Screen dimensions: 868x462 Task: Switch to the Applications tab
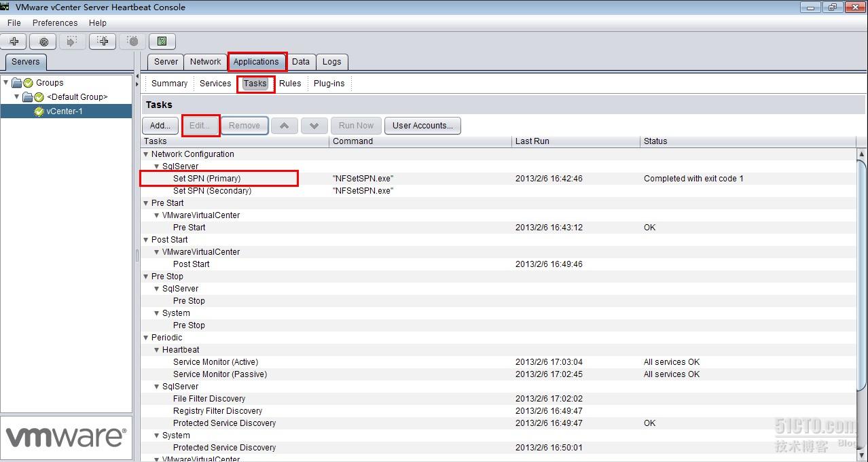click(256, 62)
